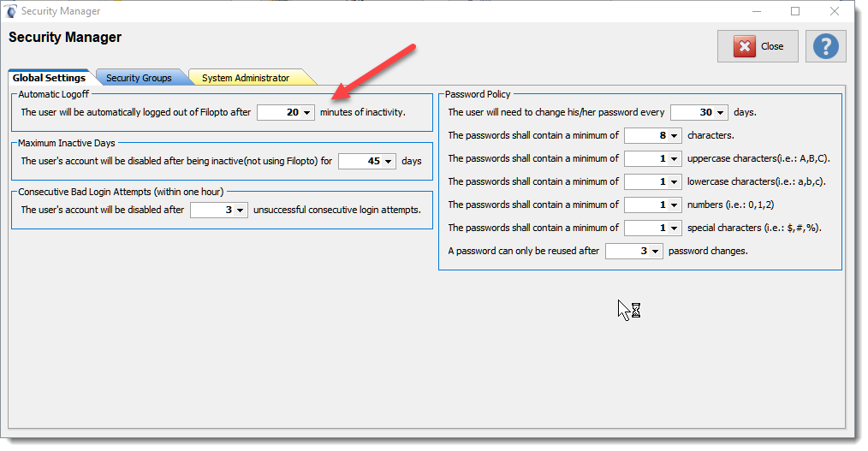
Task: Maximize the Security Manager window
Action: (x=795, y=11)
